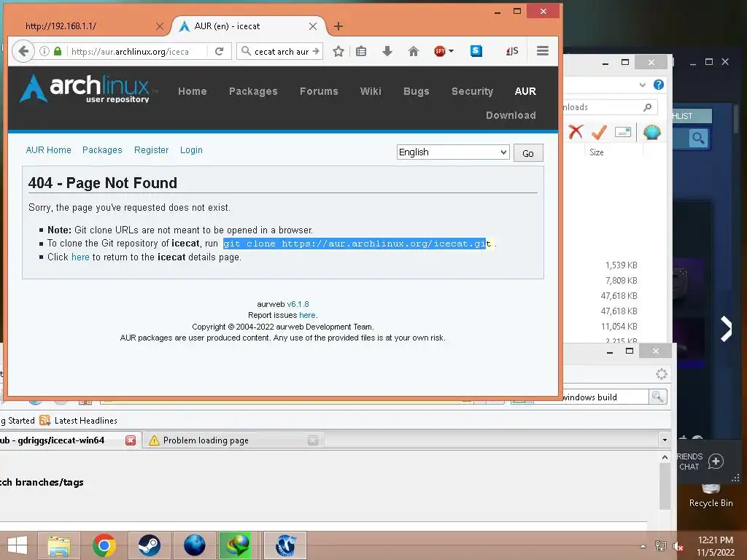Open the JS toggle extension icon
Viewport: 747px width, 560px height.
coord(512,51)
